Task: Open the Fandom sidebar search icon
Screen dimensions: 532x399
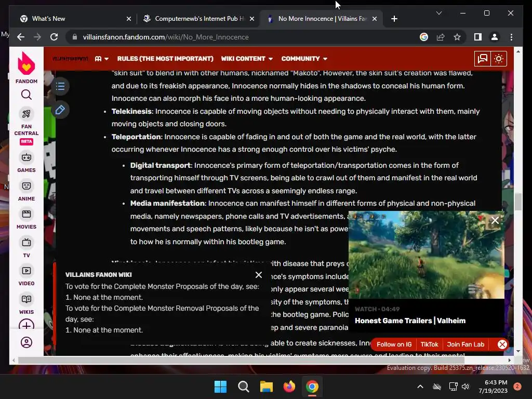Action: [26, 95]
